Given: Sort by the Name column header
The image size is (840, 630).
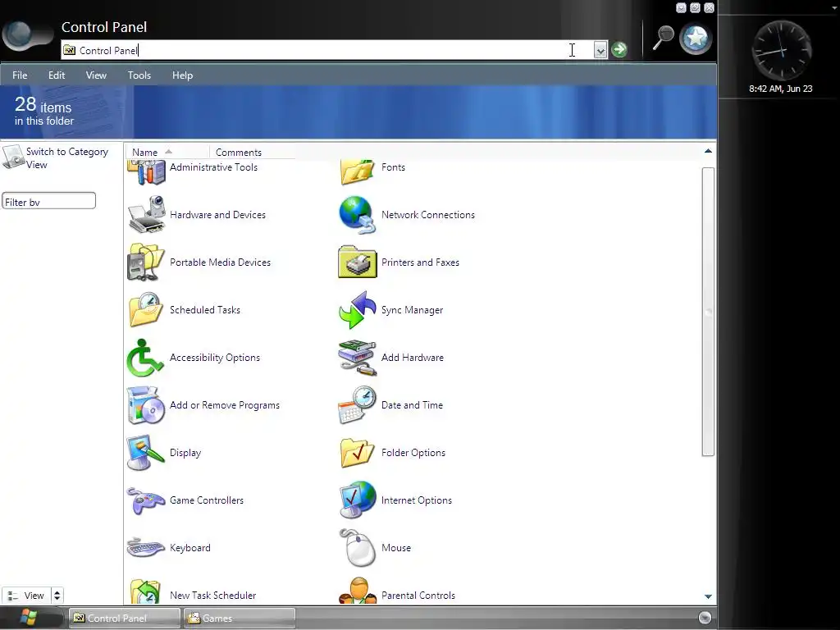Looking at the screenshot, I should click(167, 152).
